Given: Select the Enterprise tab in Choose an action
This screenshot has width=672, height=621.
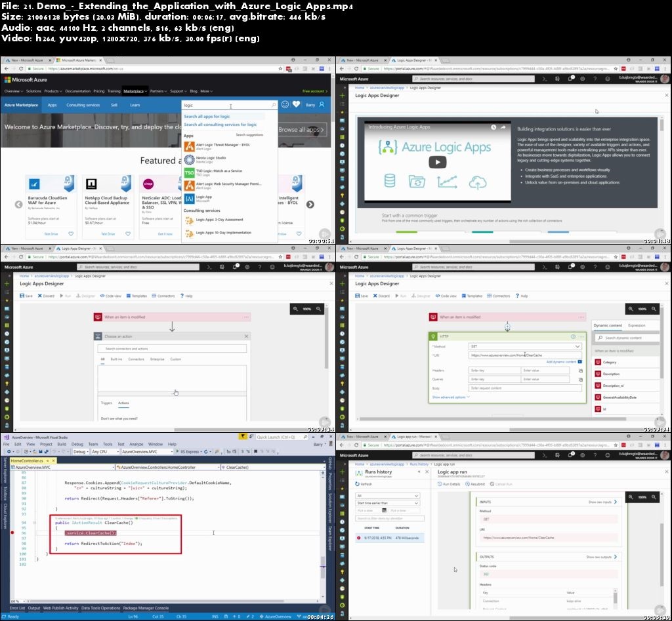Looking at the screenshot, I should click(157, 359).
